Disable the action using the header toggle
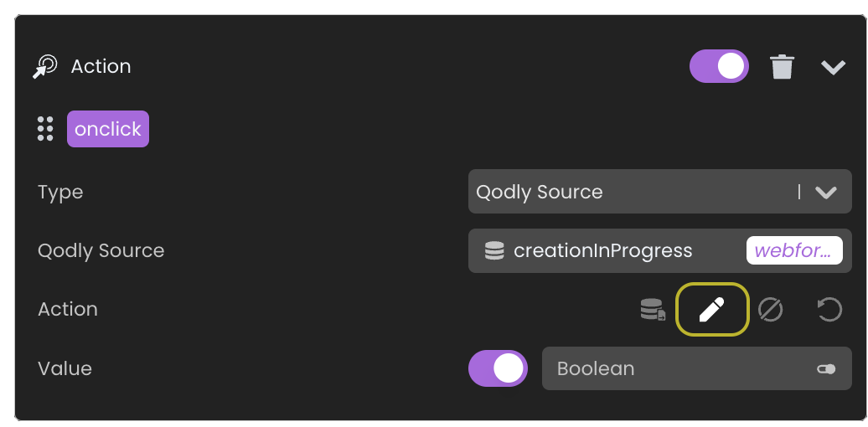 (x=719, y=67)
